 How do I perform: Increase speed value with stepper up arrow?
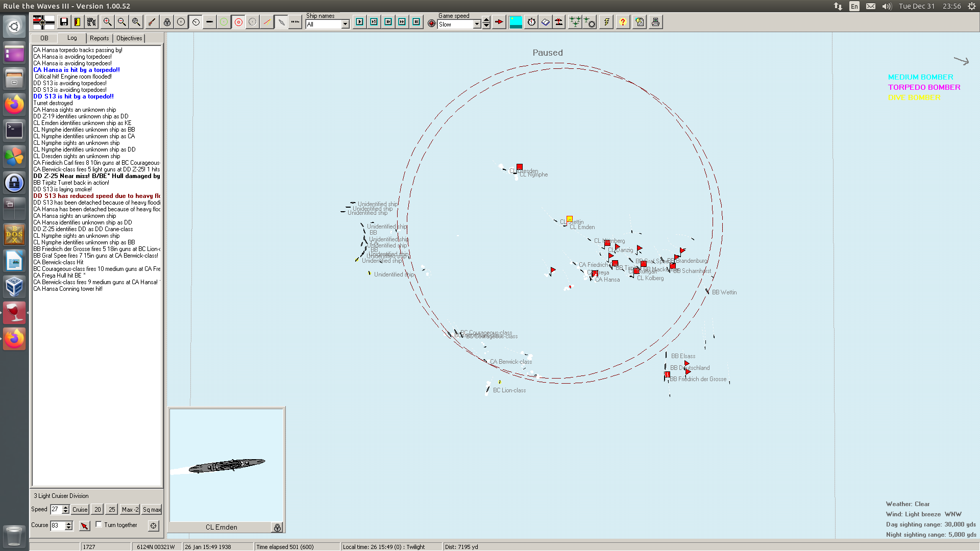pos(65,507)
